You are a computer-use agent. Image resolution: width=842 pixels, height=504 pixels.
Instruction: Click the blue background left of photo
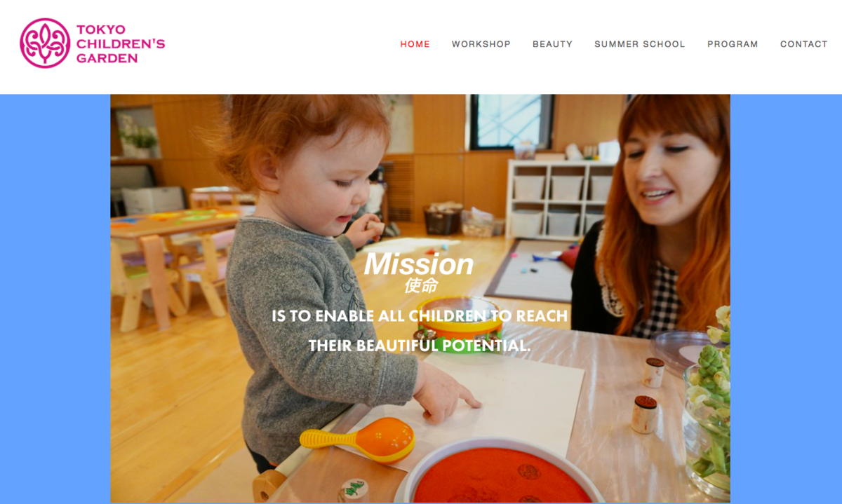[x=55, y=299]
